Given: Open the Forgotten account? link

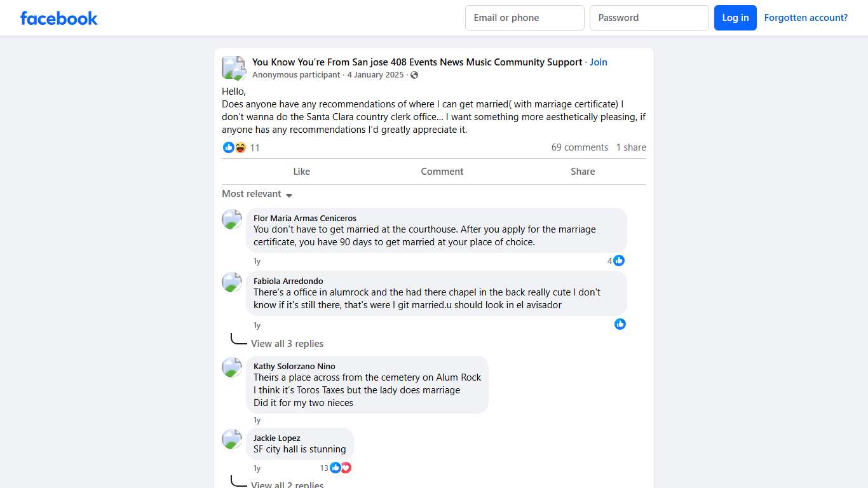Looking at the screenshot, I should [806, 18].
